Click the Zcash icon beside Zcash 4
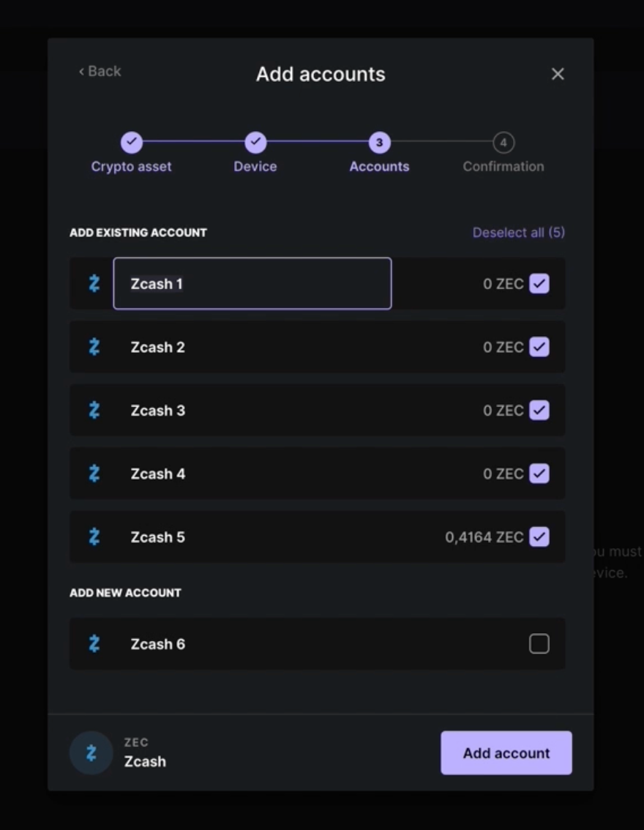Viewport: 644px width, 830px height. (x=94, y=474)
